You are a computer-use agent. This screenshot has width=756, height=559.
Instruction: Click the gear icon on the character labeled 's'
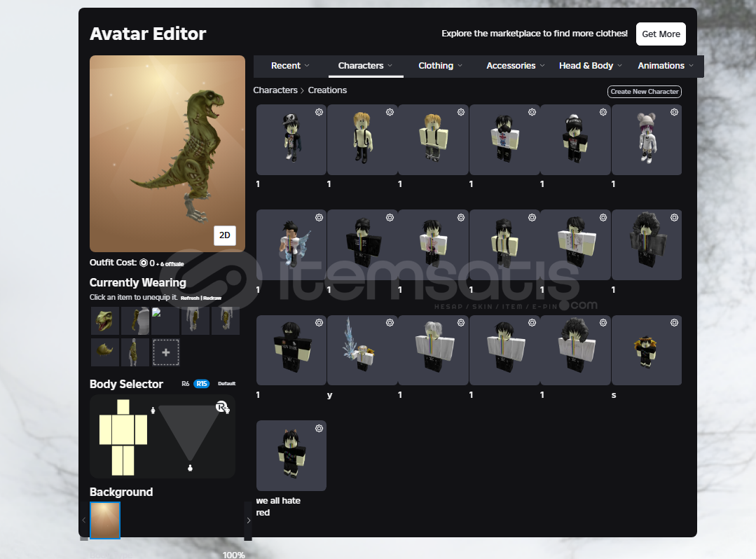pyautogui.click(x=674, y=322)
